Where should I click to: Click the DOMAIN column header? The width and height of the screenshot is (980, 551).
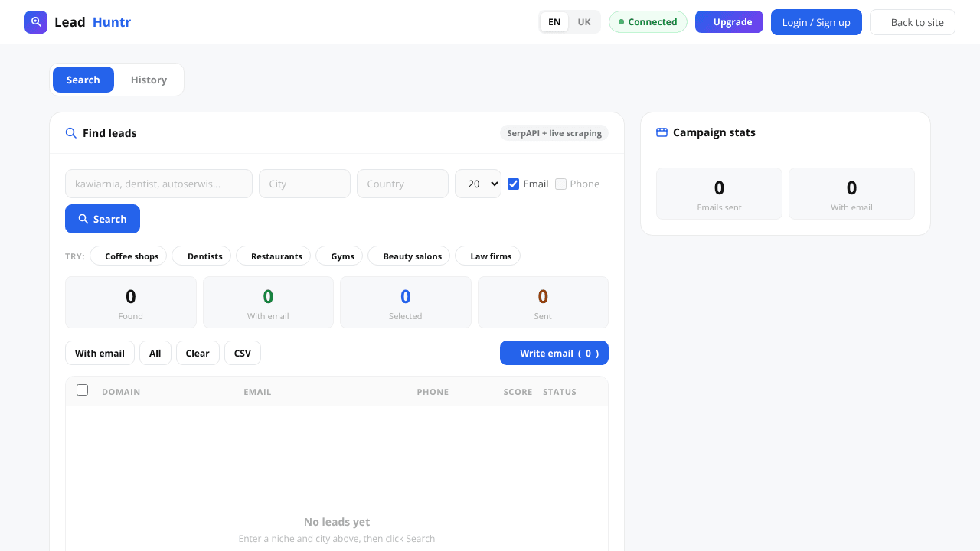point(121,392)
